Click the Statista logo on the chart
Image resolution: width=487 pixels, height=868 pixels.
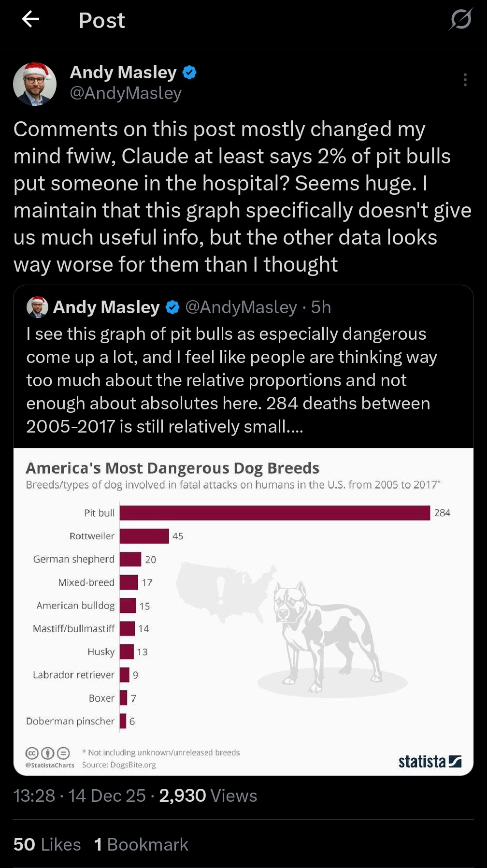tap(430, 762)
